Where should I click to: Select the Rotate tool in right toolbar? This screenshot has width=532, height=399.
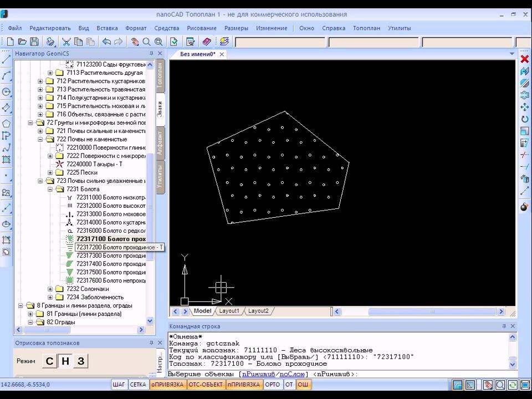pos(524,119)
